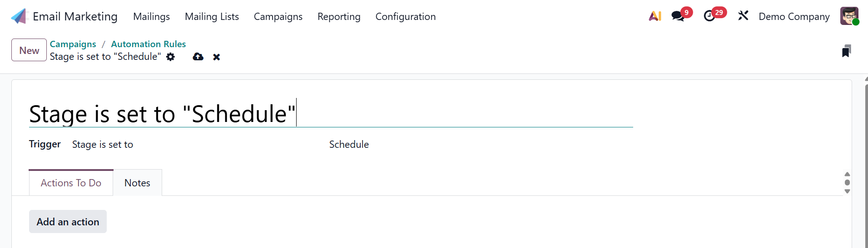
Task: Click the Email Marketing app logo icon
Action: point(20,16)
